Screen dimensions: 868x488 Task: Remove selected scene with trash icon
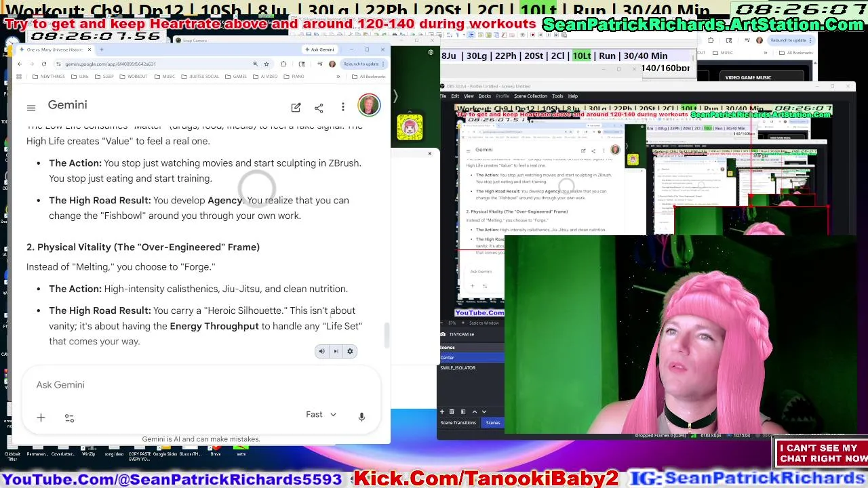pos(452,411)
